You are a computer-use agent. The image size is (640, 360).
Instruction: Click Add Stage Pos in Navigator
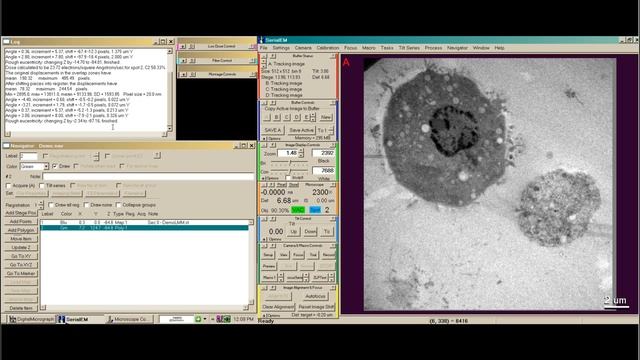click(x=20, y=213)
